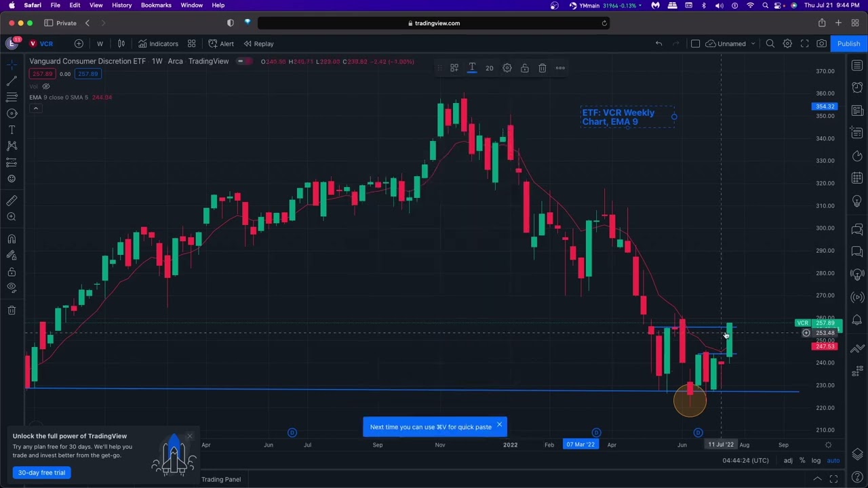
Task: Open drawing templates in floating toolbar
Action: [x=454, y=68]
